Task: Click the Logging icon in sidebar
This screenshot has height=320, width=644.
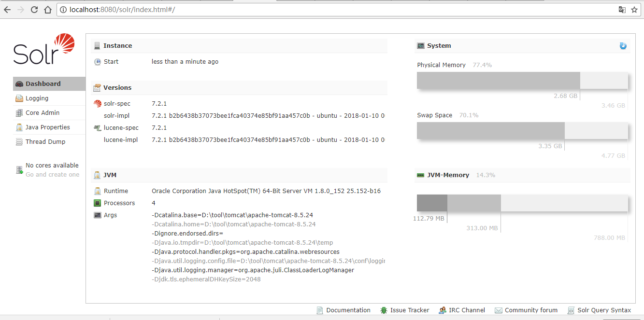Action: pos(19,98)
